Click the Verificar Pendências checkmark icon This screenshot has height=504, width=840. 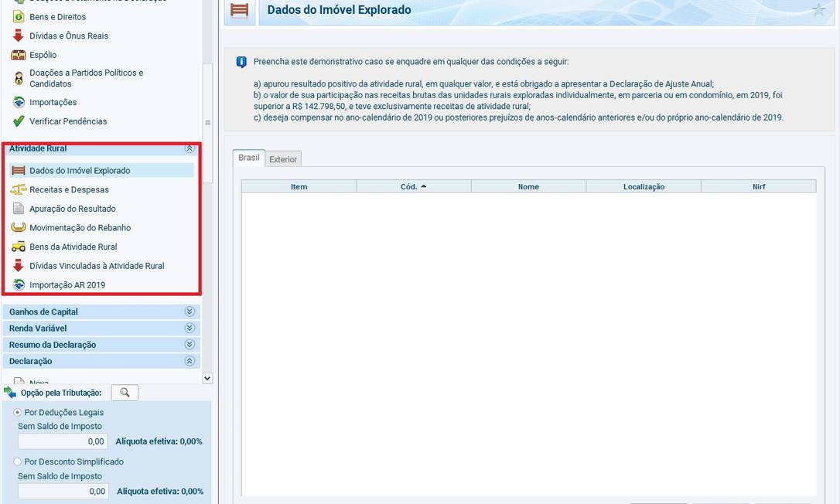click(18, 121)
